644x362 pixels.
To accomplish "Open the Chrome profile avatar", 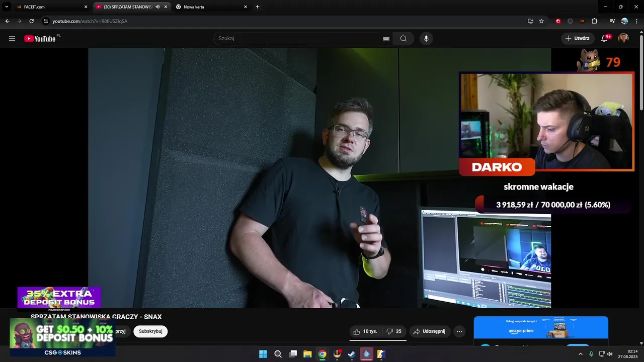I will pos(624,21).
